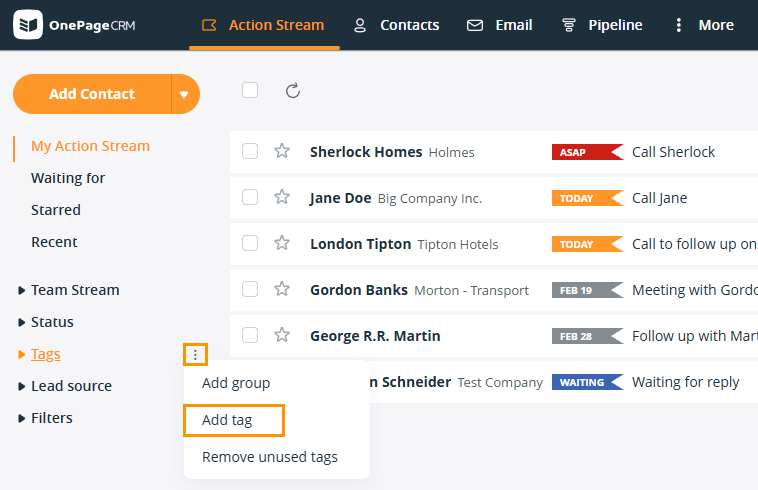Click the TODAY flag for London Tipton

tap(587, 244)
